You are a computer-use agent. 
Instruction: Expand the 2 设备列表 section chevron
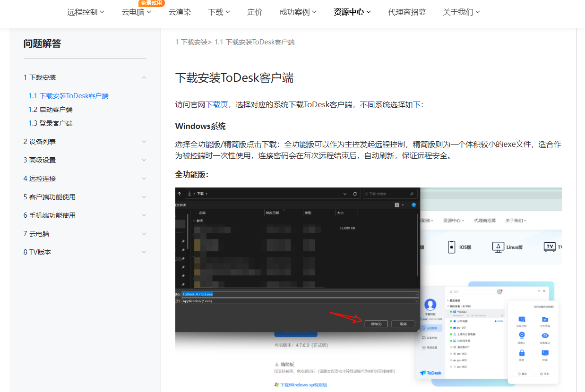pyautogui.click(x=144, y=142)
